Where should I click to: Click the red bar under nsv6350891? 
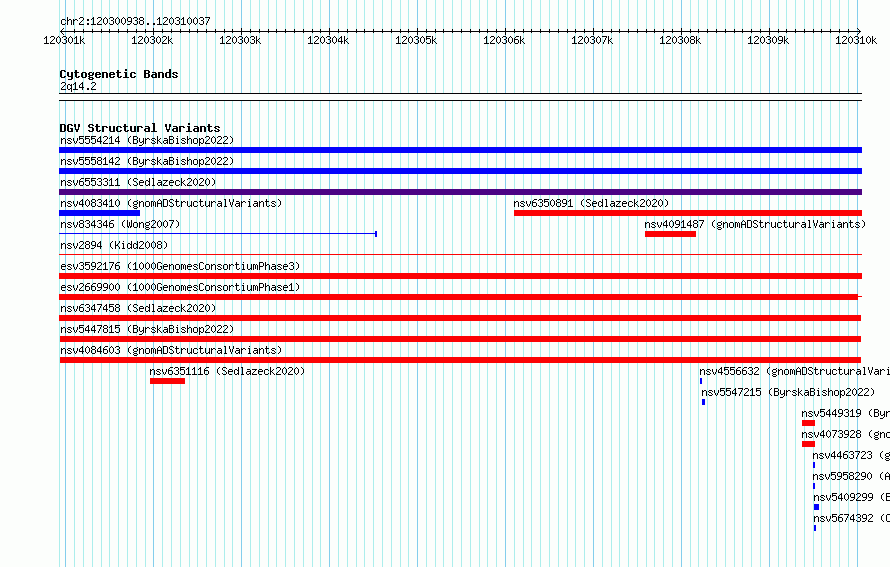(x=688, y=213)
